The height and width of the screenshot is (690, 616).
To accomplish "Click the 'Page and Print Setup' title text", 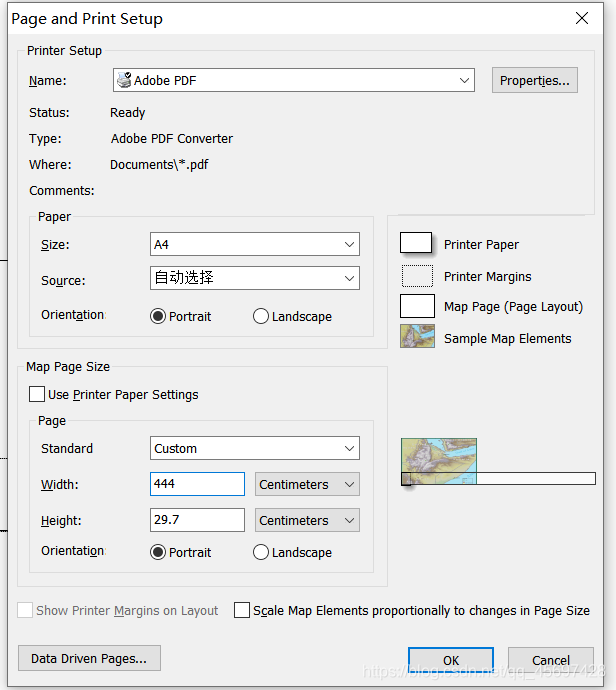I will (x=87, y=19).
